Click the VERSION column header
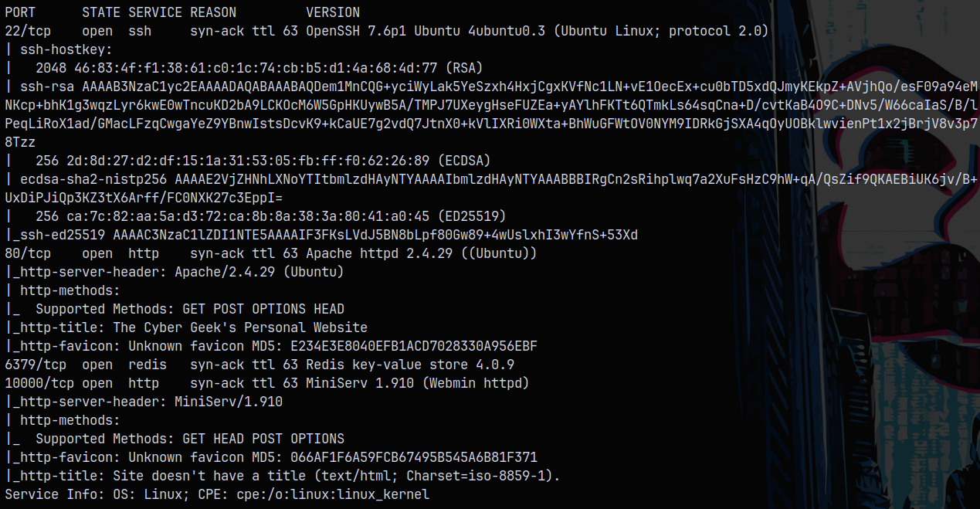The height and width of the screenshot is (509, 980). (333, 12)
